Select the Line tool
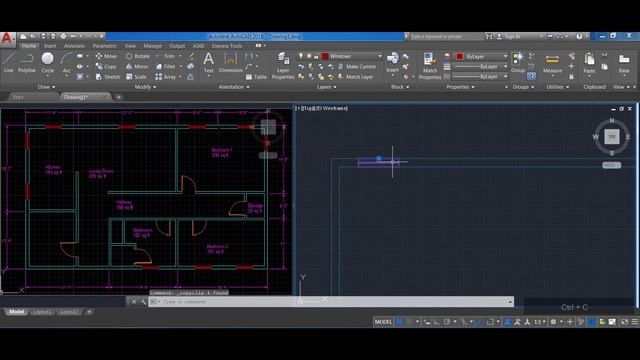640x360 pixels. [x=9, y=62]
